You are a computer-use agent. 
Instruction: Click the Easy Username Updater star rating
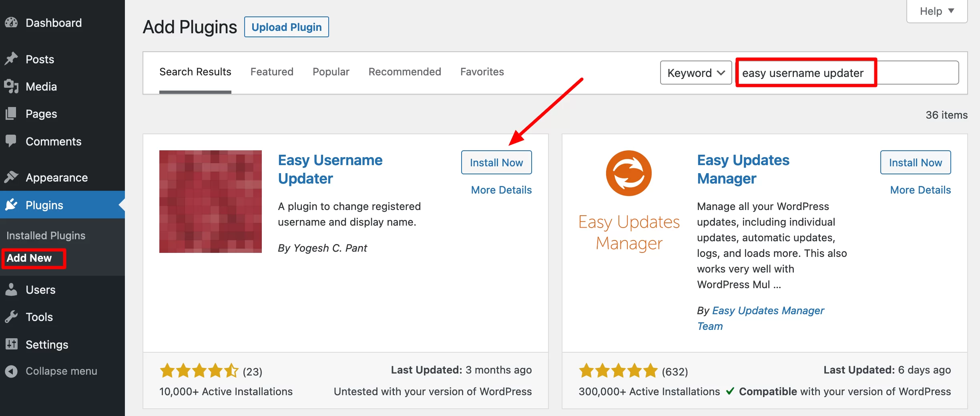point(199,371)
